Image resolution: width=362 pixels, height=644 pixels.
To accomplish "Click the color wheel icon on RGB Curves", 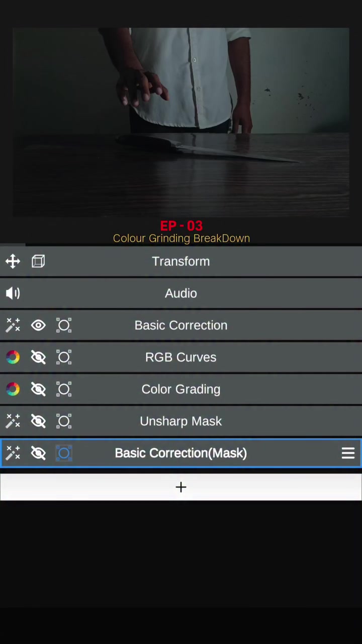I will pos(13,357).
